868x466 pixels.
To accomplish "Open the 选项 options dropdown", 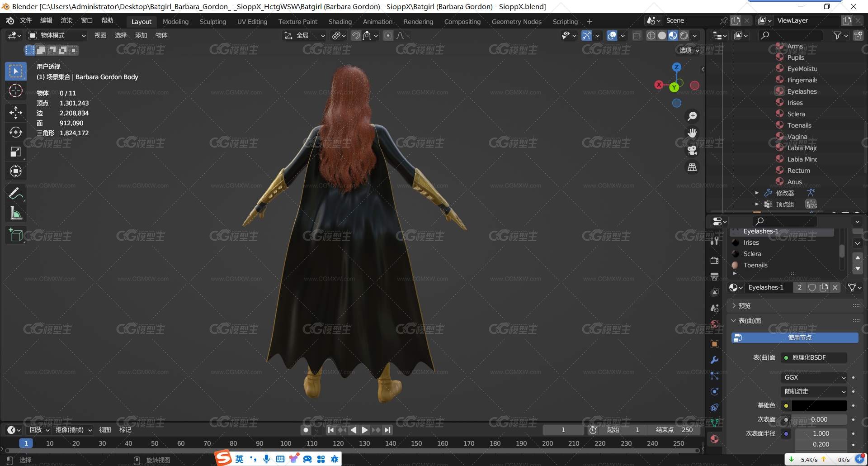I will coord(689,50).
